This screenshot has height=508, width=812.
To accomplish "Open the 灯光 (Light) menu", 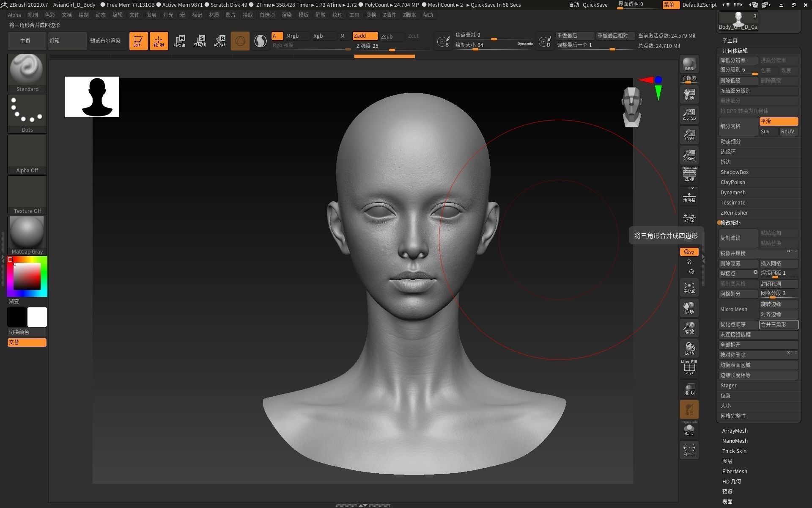I will click(x=168, y=15).
